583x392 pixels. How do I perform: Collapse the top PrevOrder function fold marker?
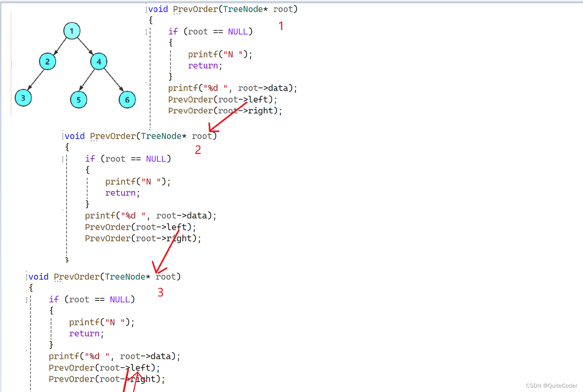click(x=146, y=9)
